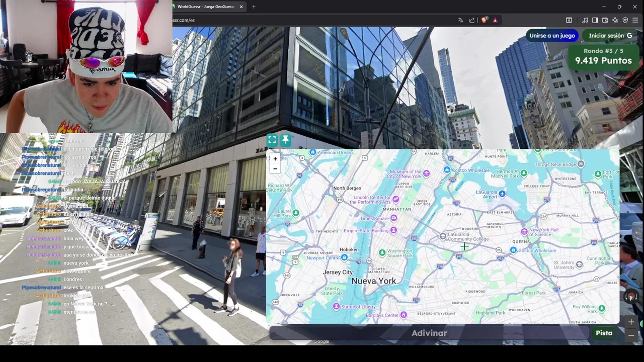Click Unirse a un juego button
The height and width of the screenshot is (362, 644).
click(x=552, y=36)
